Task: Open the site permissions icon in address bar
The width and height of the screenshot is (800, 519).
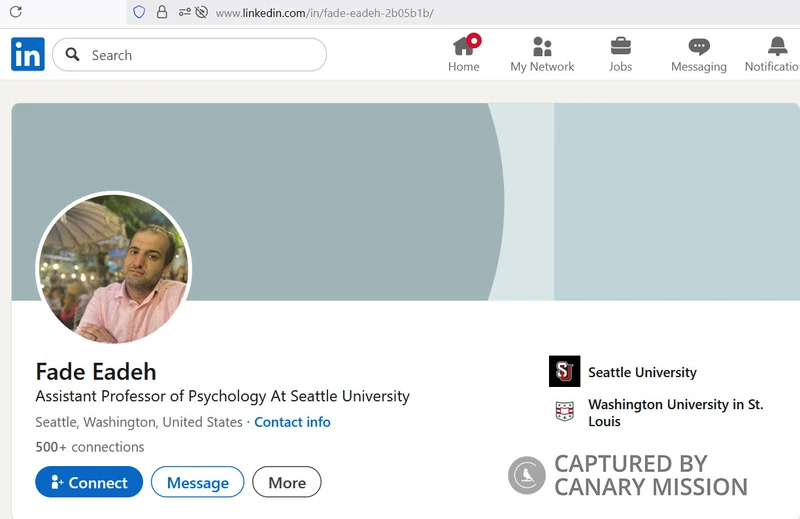Action: (x=184, y=12)
